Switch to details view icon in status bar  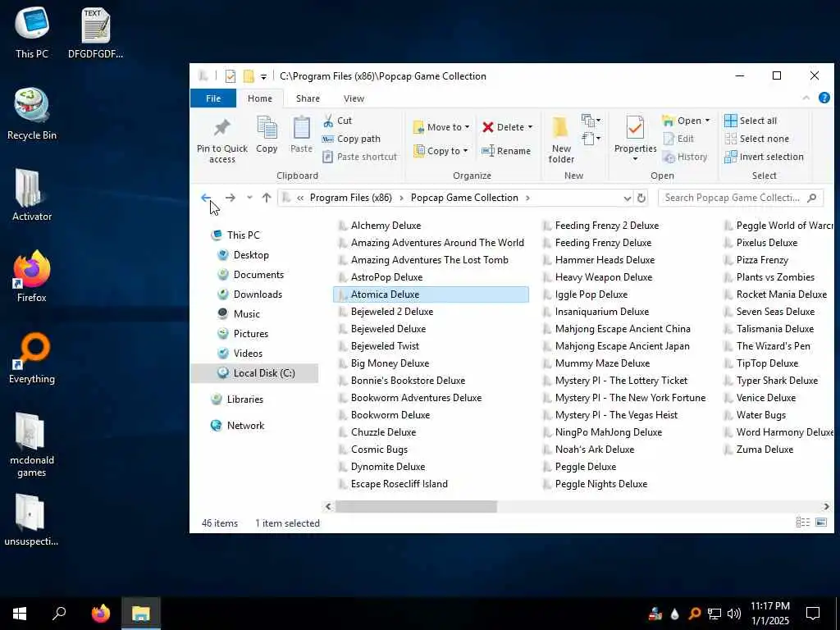pos(802,523)
